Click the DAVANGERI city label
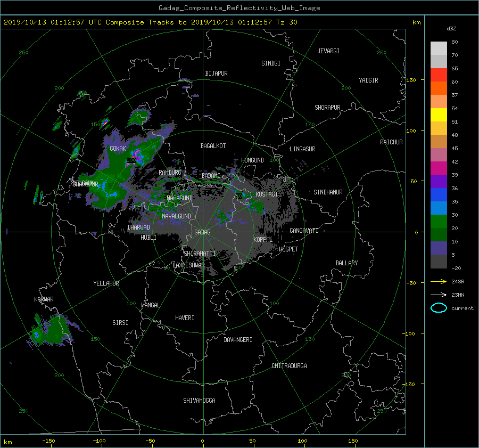Screen dimensions: 479x448 click(238, 340)
